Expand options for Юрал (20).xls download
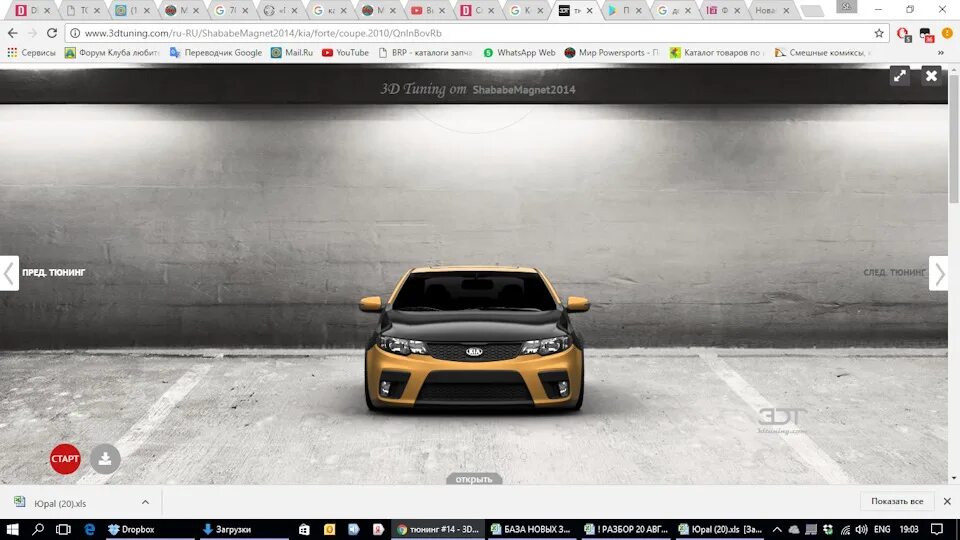This screenshot has height=540, width=960. coord(145,503)
